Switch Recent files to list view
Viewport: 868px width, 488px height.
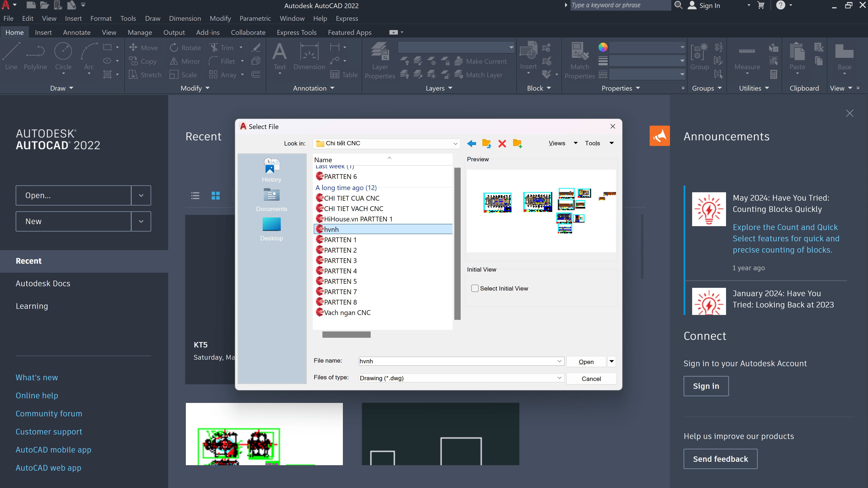(195, 195)
